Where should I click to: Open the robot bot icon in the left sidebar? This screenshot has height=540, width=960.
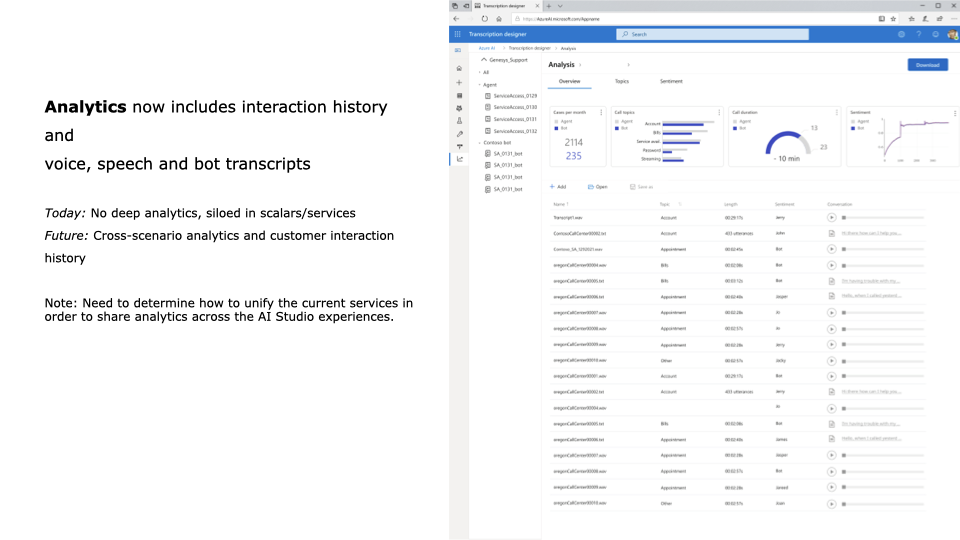point(459,108)
